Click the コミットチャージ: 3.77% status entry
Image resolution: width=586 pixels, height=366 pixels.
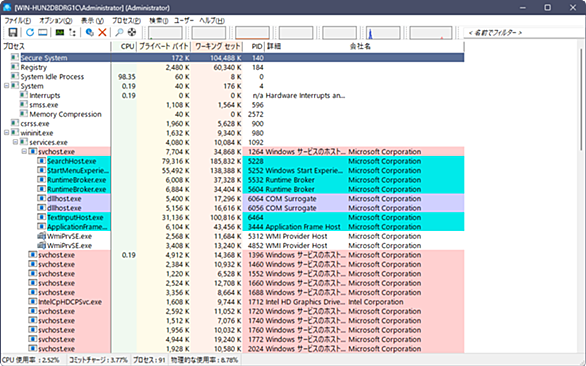click(98, 360)
